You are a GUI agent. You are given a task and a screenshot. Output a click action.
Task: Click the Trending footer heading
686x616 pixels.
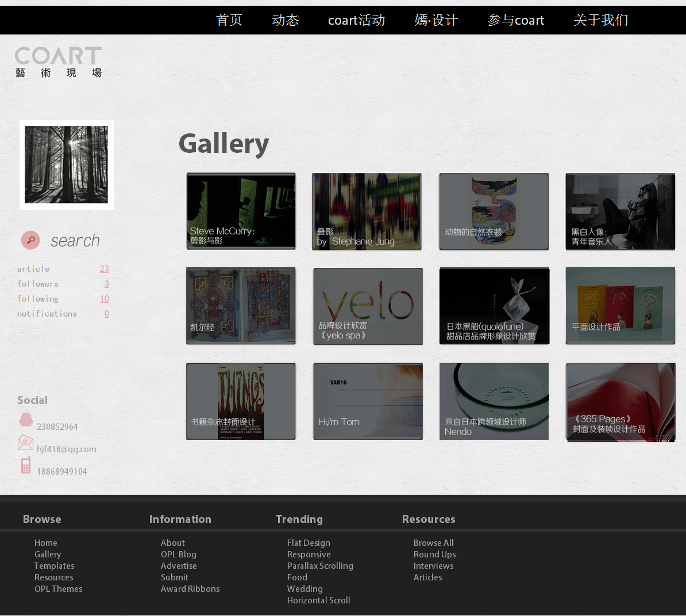pyautogui.click(x=299, y=519)
